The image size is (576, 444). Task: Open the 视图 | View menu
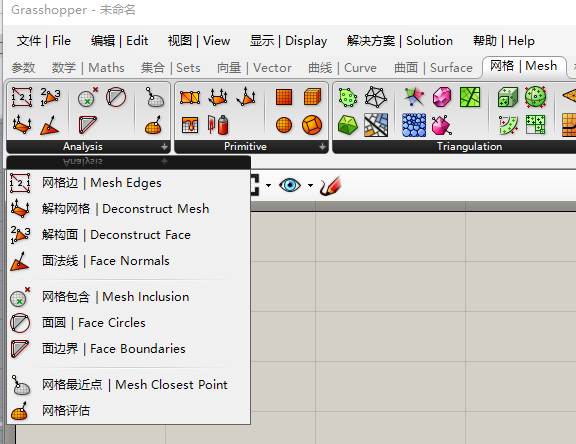pyautogui.click(x=199, y=41)
